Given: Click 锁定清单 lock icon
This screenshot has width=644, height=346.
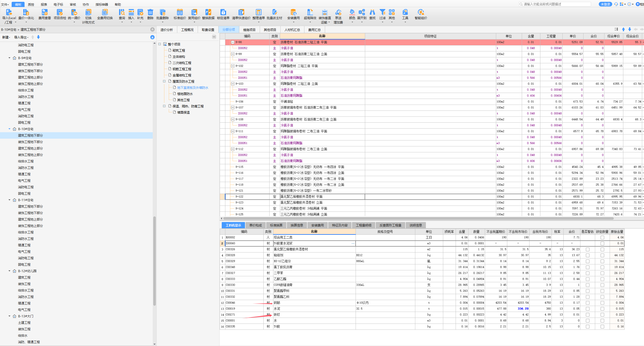Looking at the screenshot, I should click(223, 14).
